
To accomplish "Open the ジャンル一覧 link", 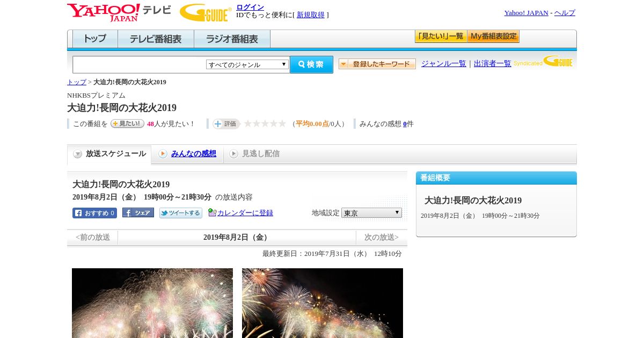I will pos(444,63).
